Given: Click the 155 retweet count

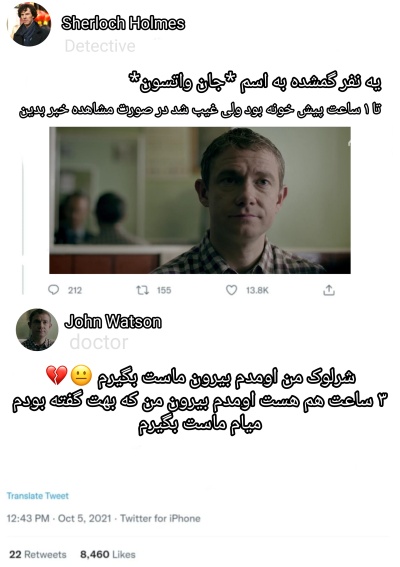Looking at the screenshot, I should 164,290.
